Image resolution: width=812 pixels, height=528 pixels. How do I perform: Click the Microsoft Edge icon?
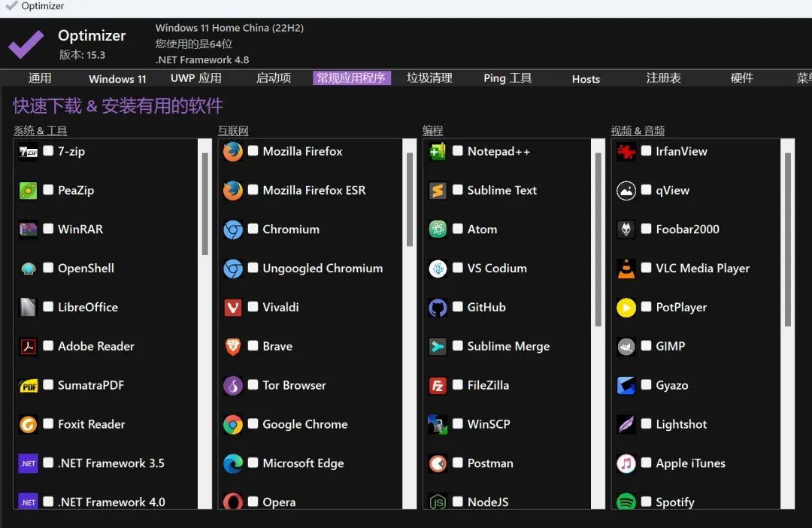coord(233,463)
